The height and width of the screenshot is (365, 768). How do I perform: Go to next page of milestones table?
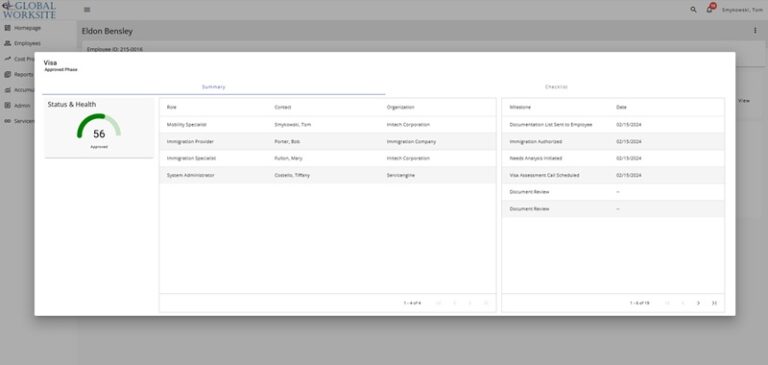698,303
